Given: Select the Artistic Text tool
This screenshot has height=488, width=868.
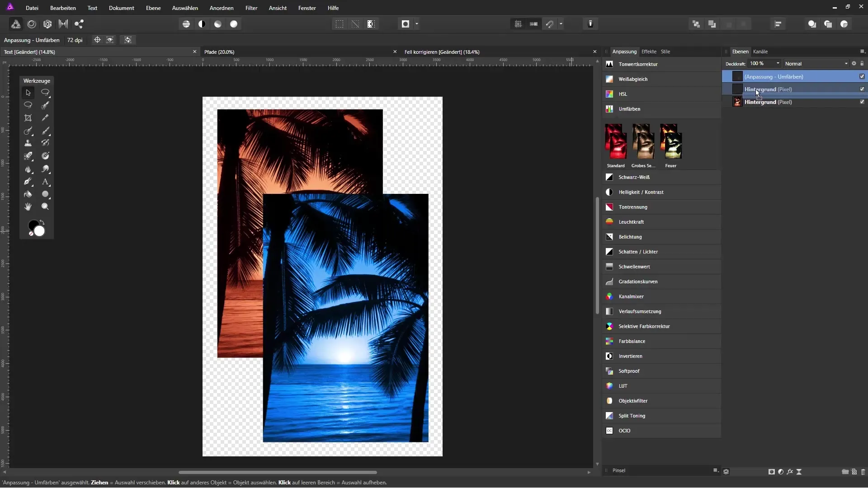Looking at the screenshot, I should click(x=45, y=182).
